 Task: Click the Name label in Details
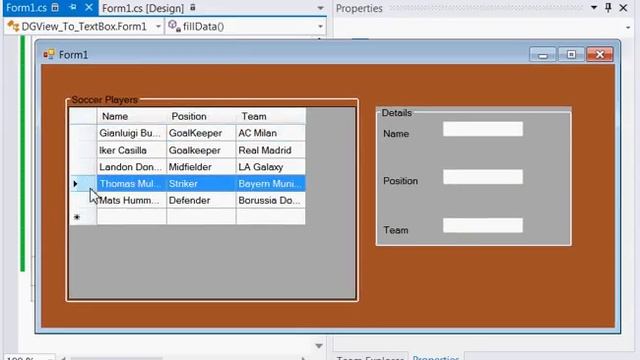396,134
